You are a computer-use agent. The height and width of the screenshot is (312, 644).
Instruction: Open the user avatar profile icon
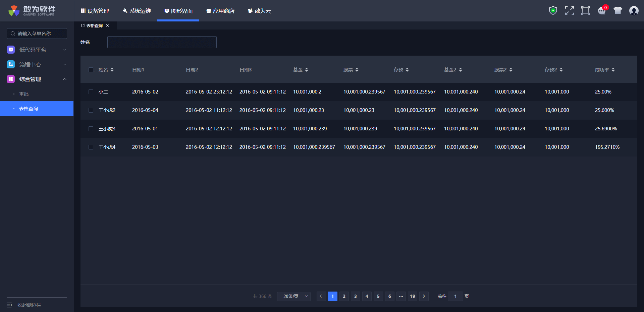coord(634,11)
